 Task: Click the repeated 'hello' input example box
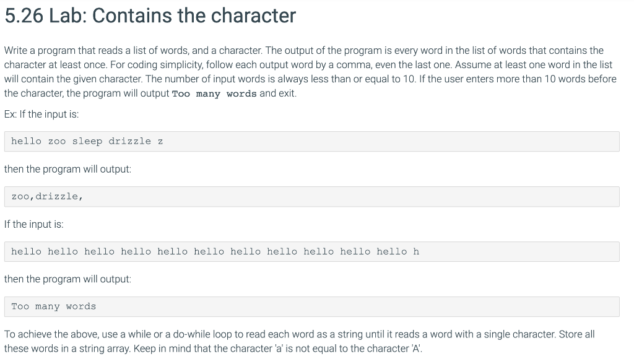(312, 251)
